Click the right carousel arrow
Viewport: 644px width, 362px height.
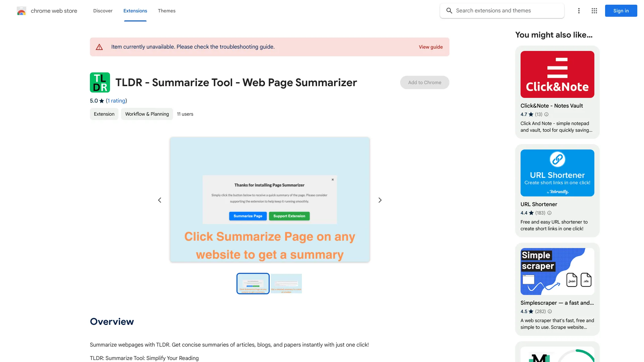[380, 200]
